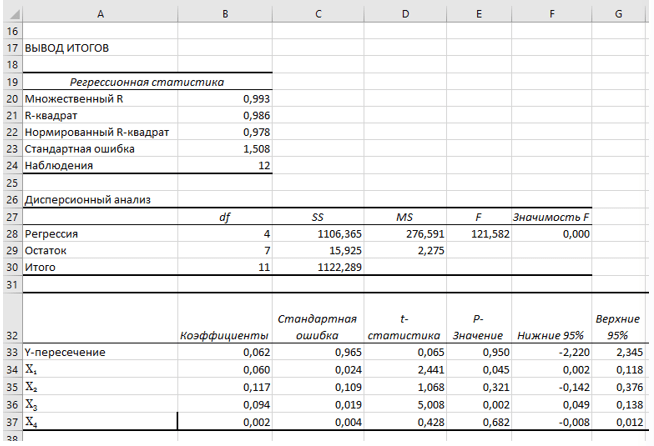The height and width of the screenshot is (446, 654).
Task: Select column E header
Action: point(479,14)
